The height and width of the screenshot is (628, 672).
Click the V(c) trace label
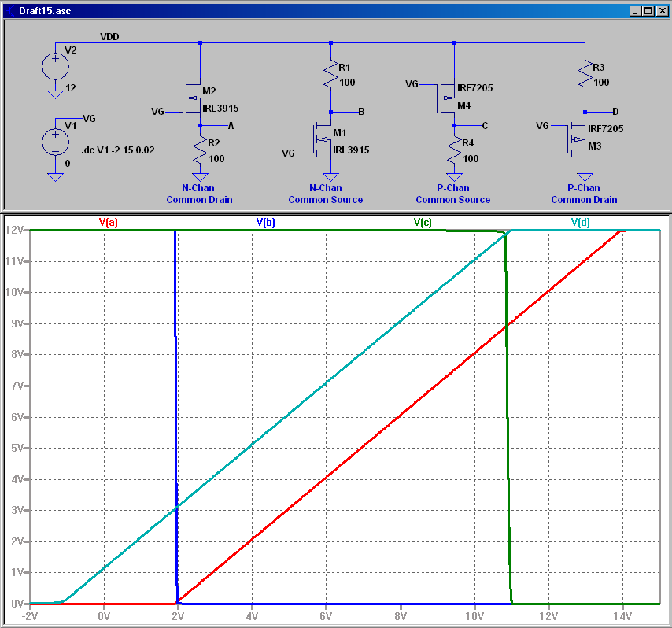click(423, 222)
